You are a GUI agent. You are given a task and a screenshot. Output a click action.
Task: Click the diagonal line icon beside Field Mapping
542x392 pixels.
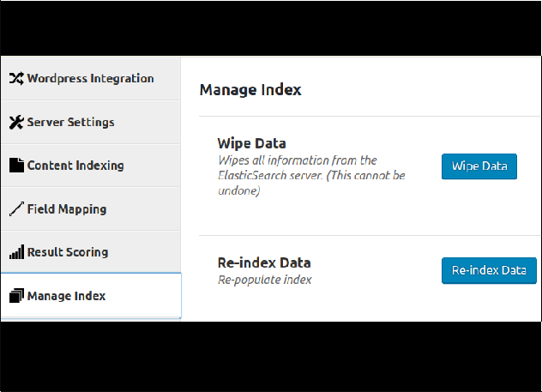16,208
